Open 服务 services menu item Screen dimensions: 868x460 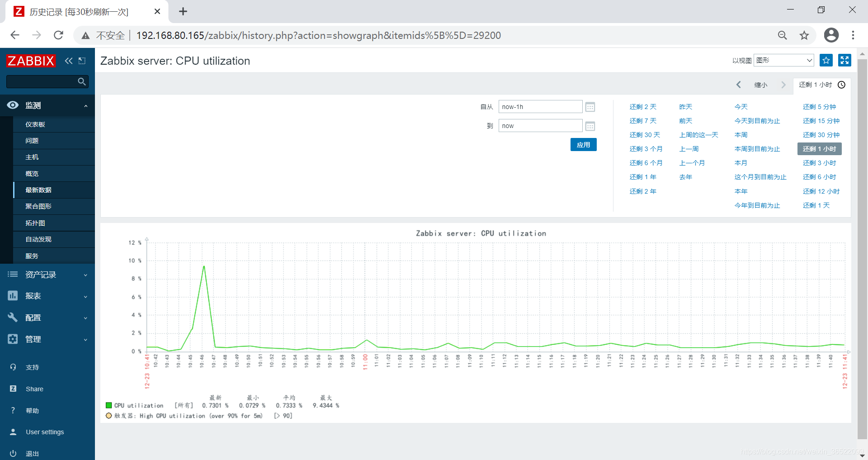(x=54, y=256)
